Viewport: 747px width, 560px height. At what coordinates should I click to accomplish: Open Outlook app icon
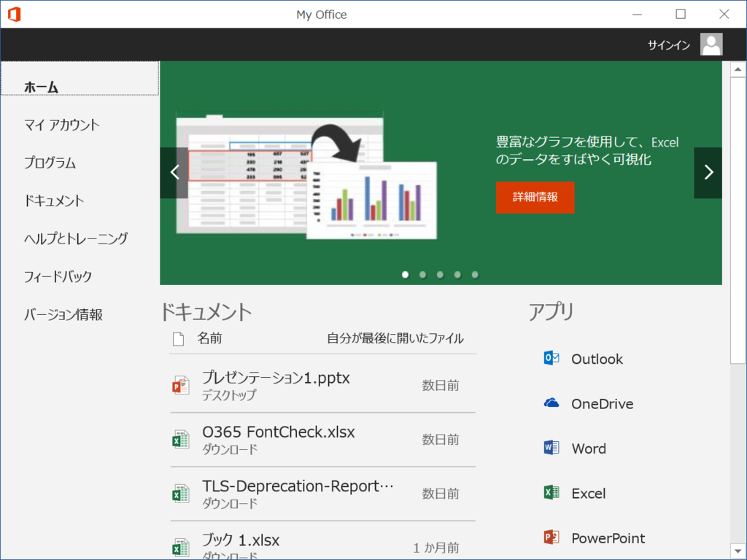click(x=551, y=358)
